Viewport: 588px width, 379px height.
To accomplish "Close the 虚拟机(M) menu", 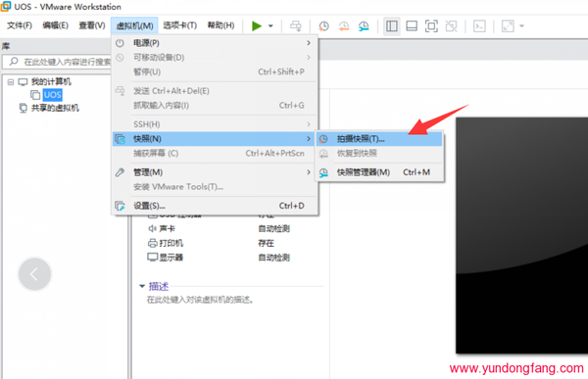I will point(134,25).
